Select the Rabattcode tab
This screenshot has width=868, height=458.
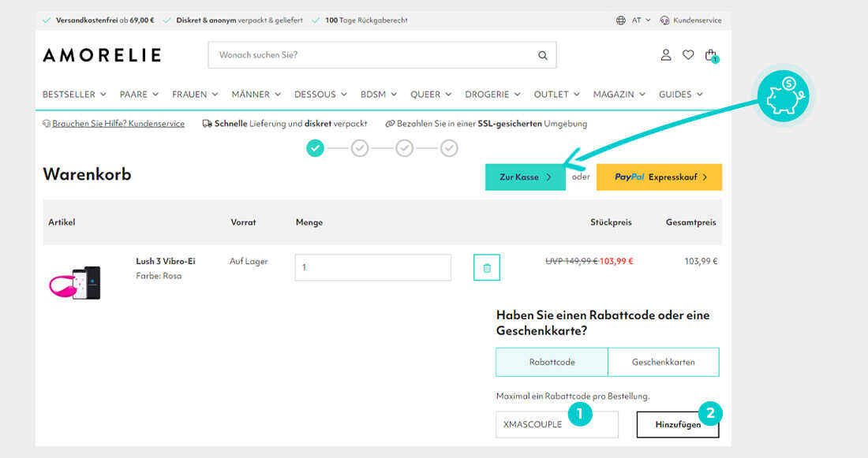point(552,363)
